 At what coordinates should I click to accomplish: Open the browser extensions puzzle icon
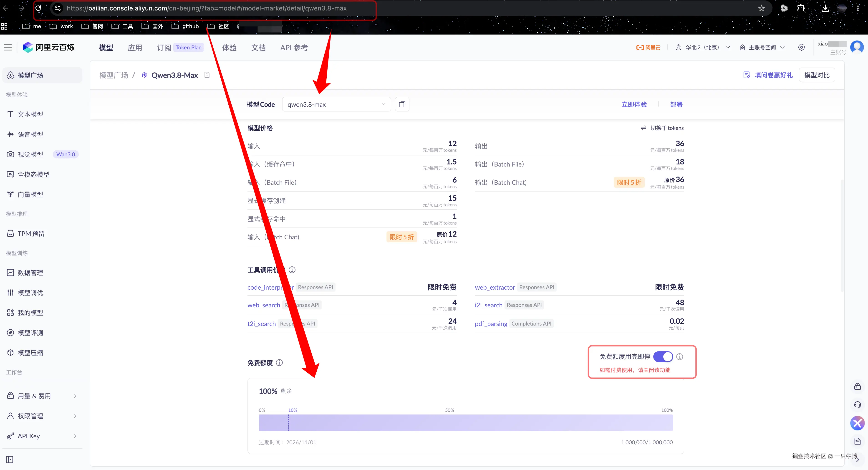click(x=801, y=8)
